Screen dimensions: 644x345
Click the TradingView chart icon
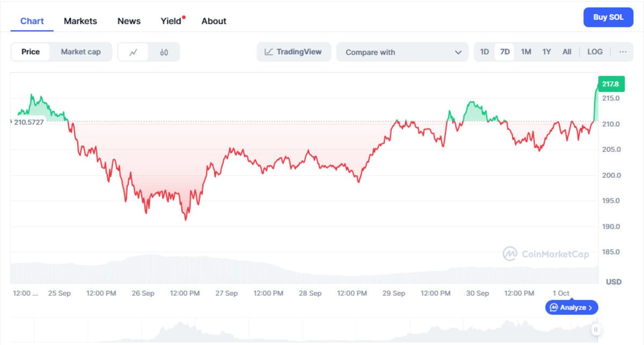269,52
